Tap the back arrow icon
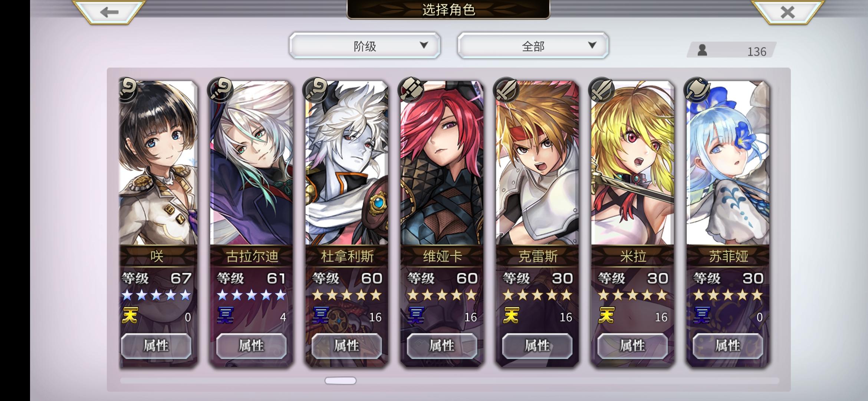The width and height of the screenshot is (868, 401). point(109,12)
